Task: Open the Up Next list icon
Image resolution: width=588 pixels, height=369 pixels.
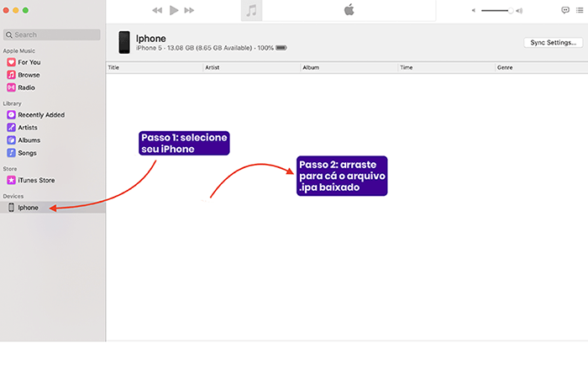Action: [580, 10]
